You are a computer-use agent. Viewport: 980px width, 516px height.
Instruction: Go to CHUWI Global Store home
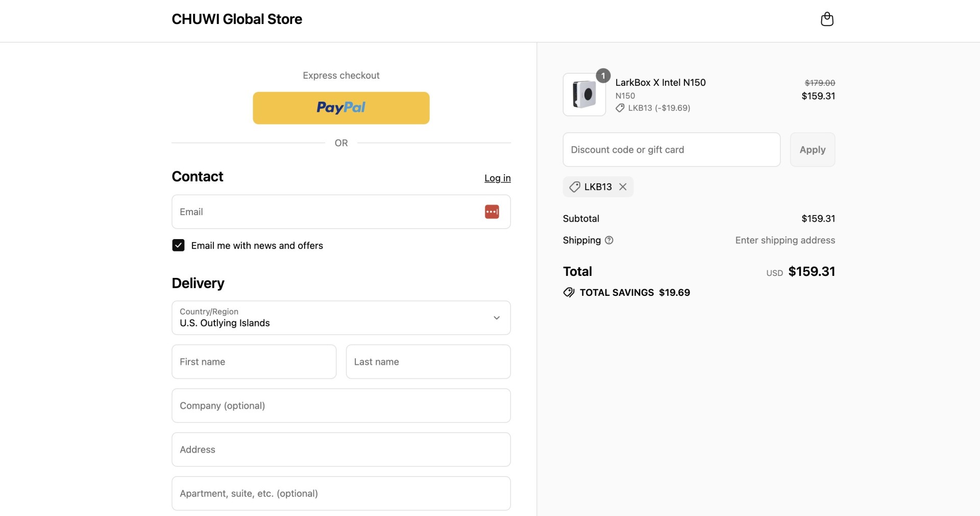pyautogui.click(x=237, y=19)
